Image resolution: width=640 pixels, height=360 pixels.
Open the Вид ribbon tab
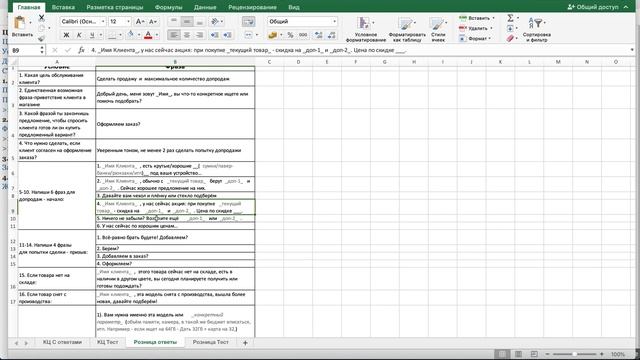click(294, 7)
